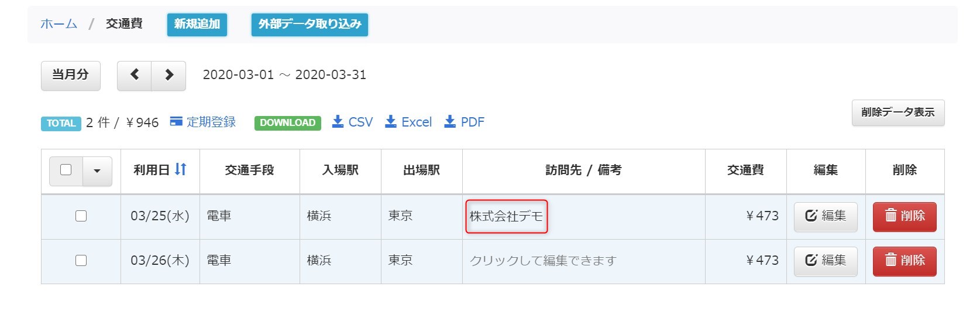
Task: Click 株式会社デモ visit destination field
Action: [507, 216]
